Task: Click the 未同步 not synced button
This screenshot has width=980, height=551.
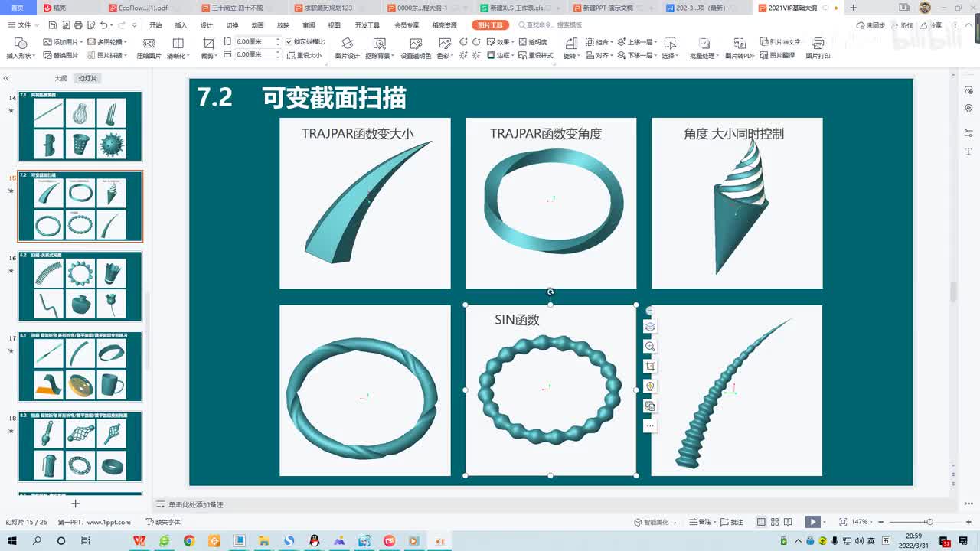Action: pos(871,25)
